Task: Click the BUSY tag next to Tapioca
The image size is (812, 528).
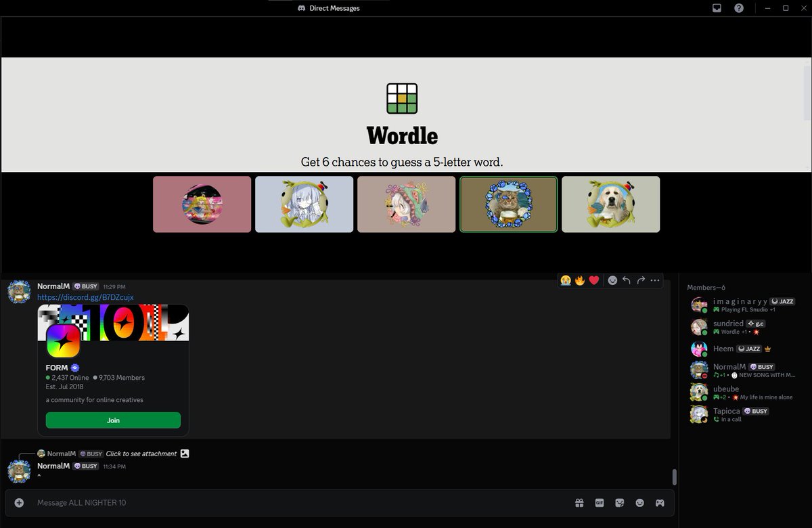Action: pos(756,411)
